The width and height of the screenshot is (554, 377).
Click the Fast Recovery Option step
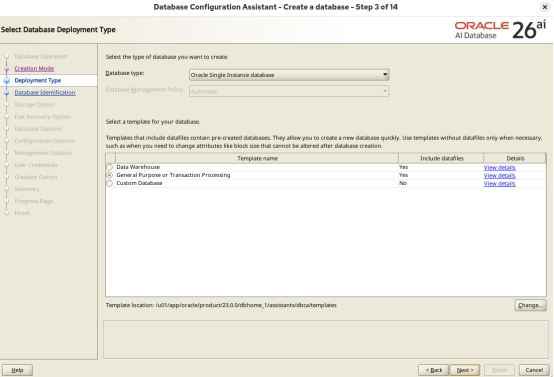point(42,117)
